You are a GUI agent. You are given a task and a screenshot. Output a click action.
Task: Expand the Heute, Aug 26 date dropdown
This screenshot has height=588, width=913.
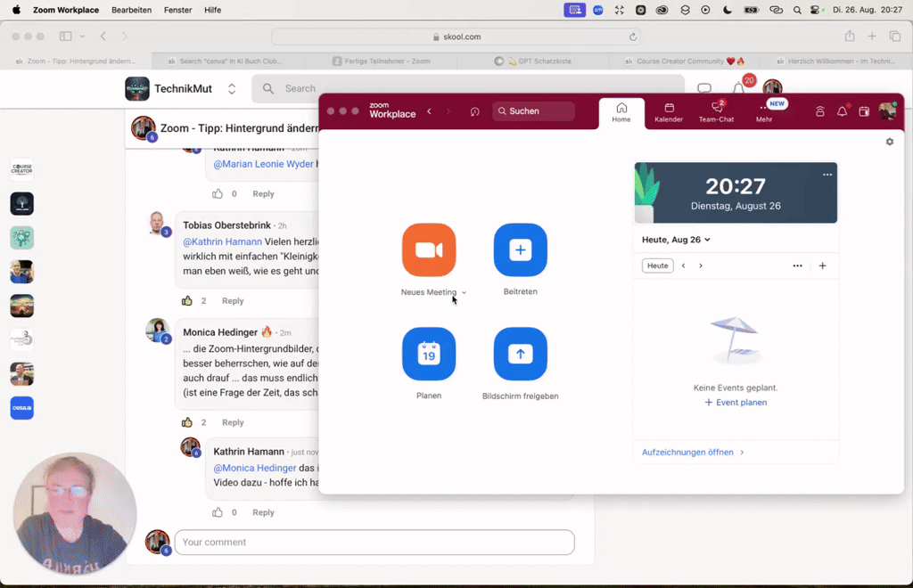[676, 240]
